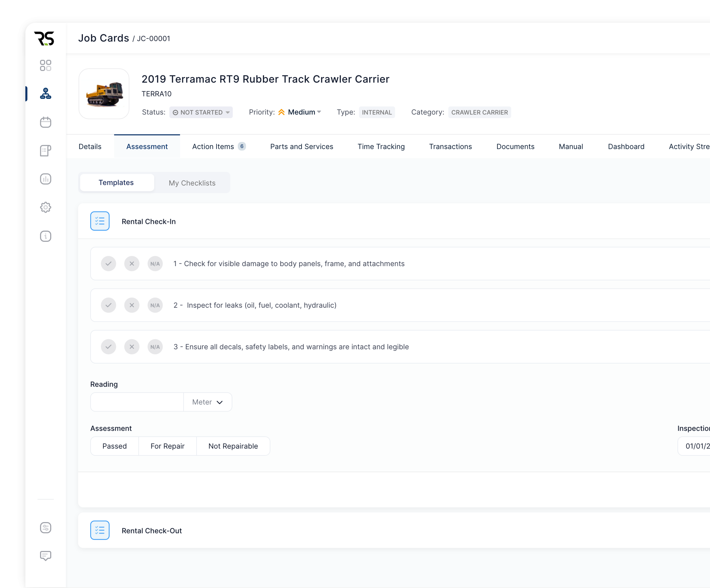Image resolution: width=710 pixels, height=588 pixels.
Task: Open the reports bar chart icon in sidebar
Action: point(46,179)
